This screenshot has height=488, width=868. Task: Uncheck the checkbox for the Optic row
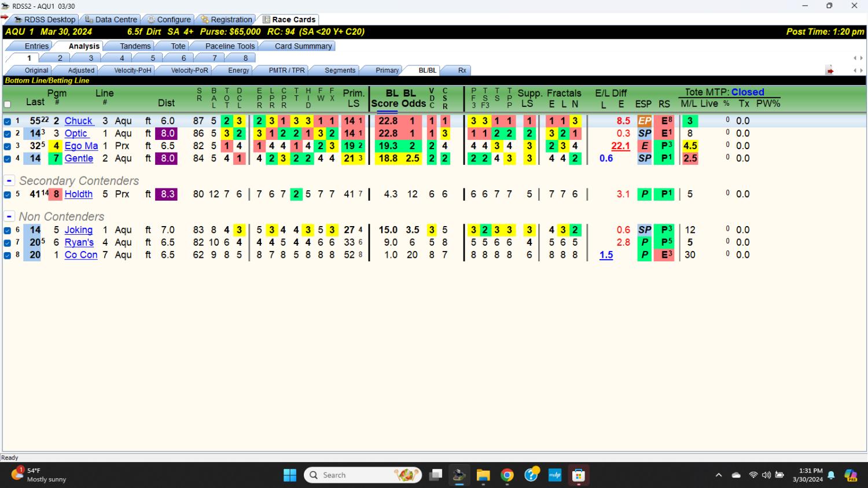point(8,134)
